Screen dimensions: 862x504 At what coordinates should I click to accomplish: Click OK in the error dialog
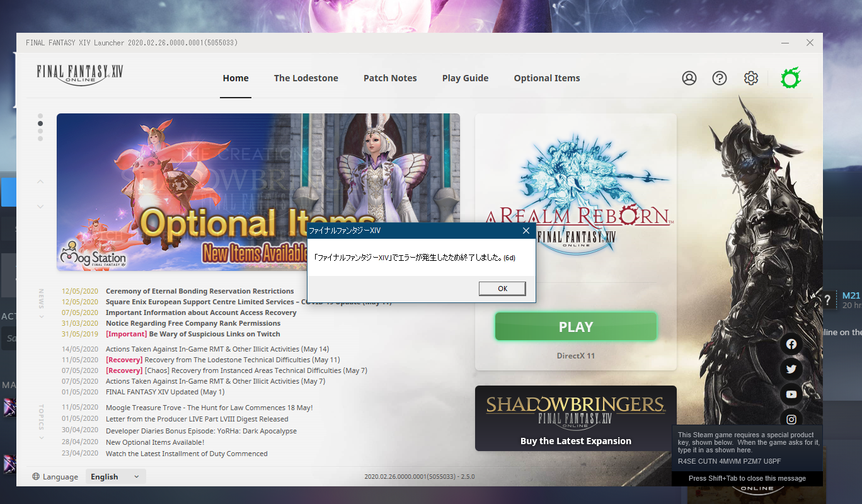pyautogui.click(x=502, y=289)
